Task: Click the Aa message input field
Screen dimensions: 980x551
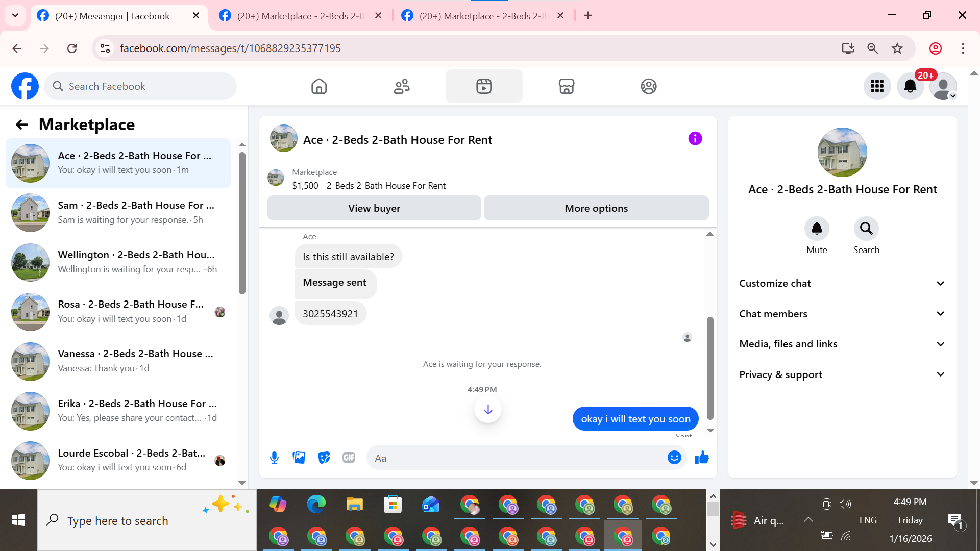Action: tap(516, 458)
